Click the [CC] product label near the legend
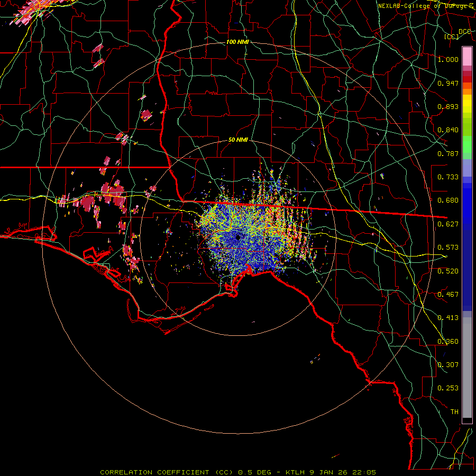The image size is (476, 476). click(x=451, y=36)
